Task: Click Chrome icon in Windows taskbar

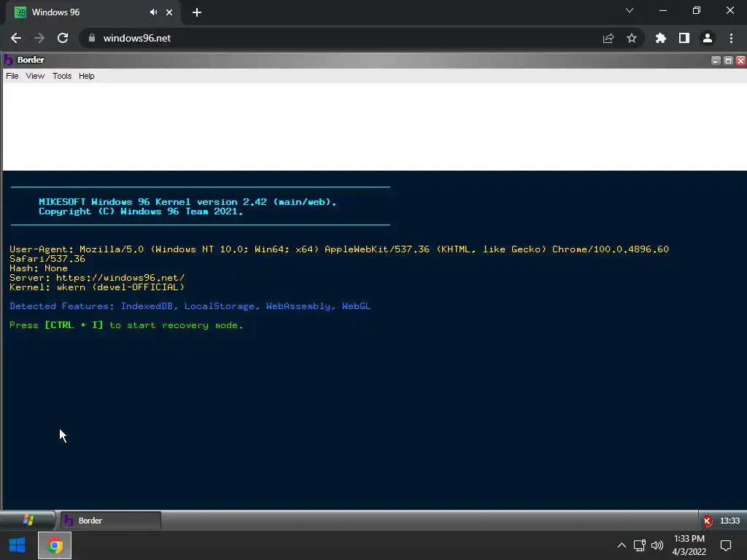Action: click(55, 545)
